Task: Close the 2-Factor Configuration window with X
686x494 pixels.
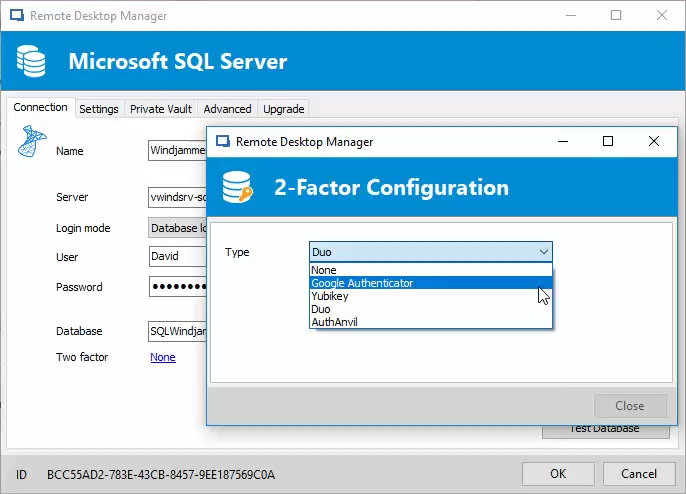Action: pos(654,141)
